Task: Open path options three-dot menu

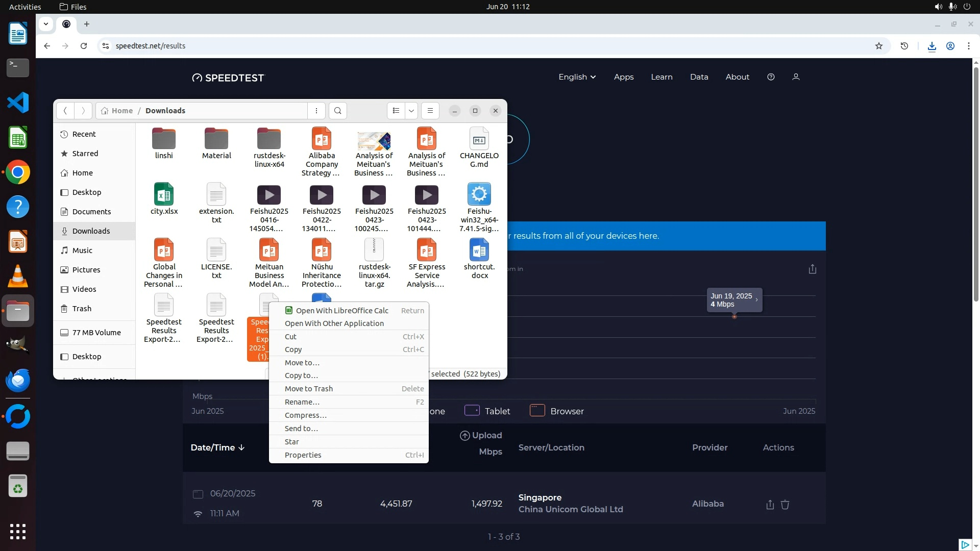Action: pyautogui.click(x=316, y=111)
